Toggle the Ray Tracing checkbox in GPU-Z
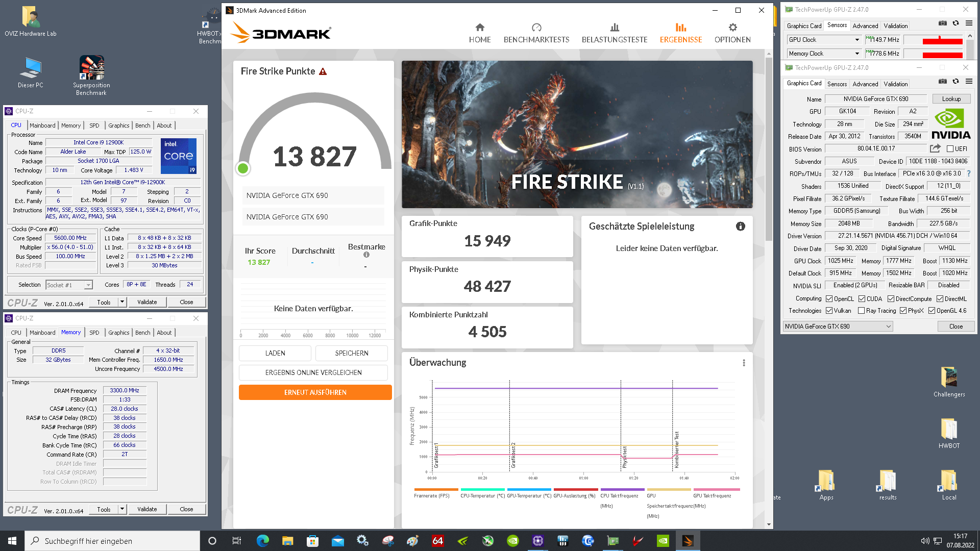Viewport: 980px width, 551px height. coord(861,311)
